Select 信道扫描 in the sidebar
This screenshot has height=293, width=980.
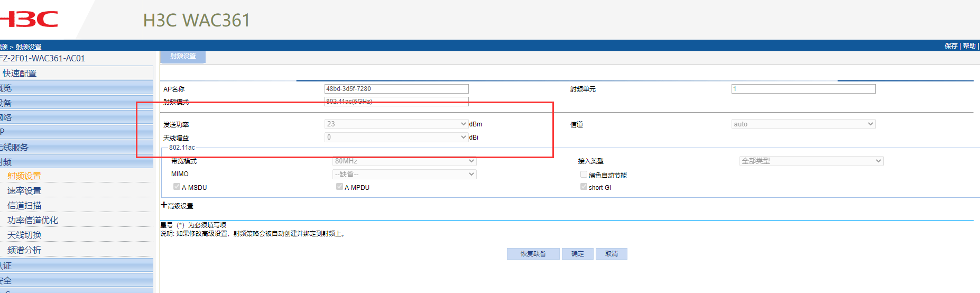(x=24, y=206)
